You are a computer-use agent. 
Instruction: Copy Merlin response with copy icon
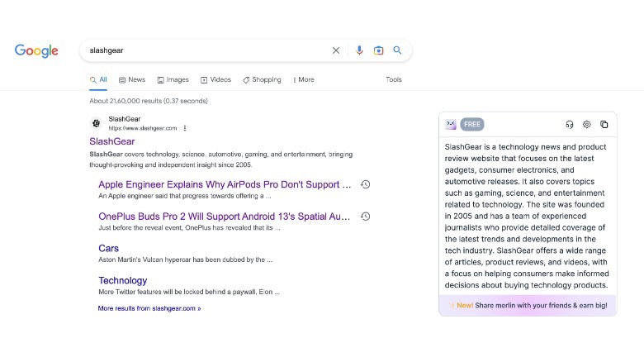coord(604,124)
